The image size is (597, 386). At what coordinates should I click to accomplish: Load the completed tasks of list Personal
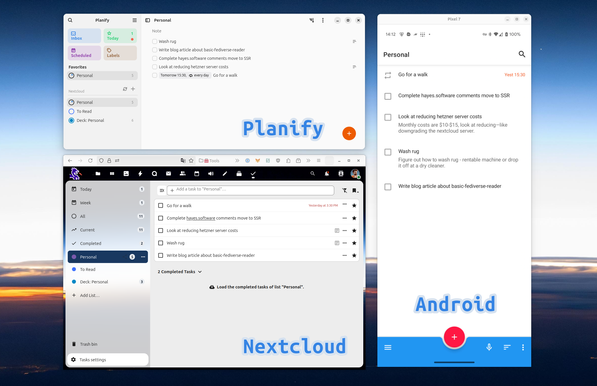[x=257, y=287]
